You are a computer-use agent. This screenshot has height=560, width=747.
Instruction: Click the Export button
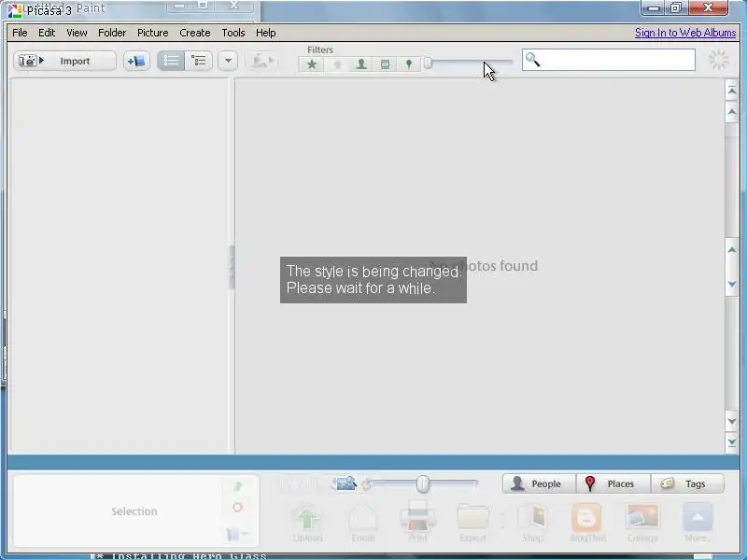472,523
